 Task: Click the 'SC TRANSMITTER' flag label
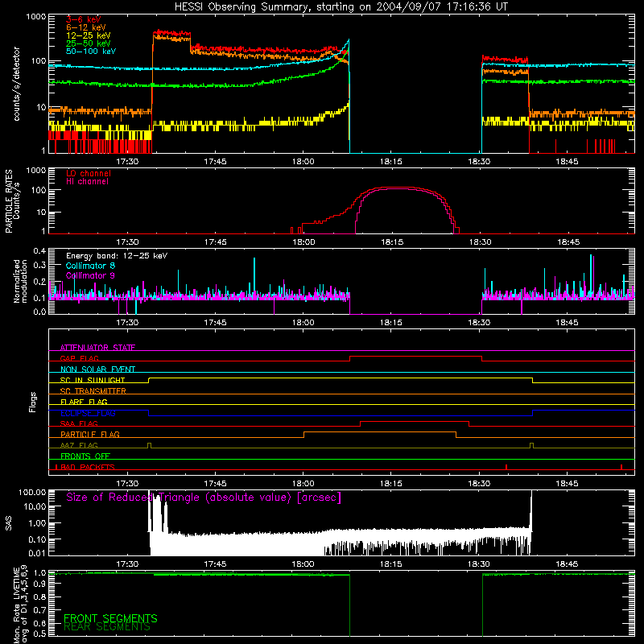[93, 391]
